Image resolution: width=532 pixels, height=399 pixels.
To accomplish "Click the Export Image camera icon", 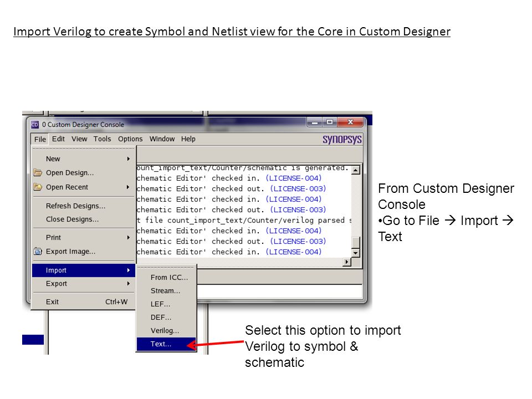I will click(38, 252).
